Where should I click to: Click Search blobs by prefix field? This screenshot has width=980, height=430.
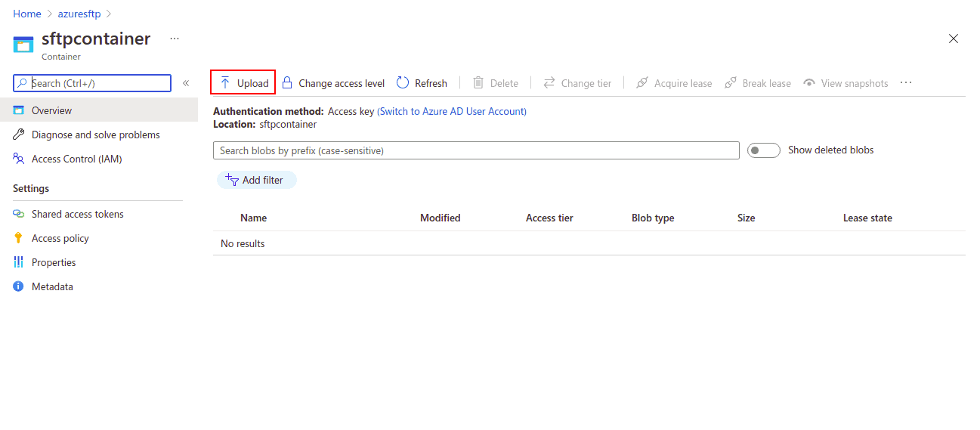pyautogui.click(x=476, y=150)
